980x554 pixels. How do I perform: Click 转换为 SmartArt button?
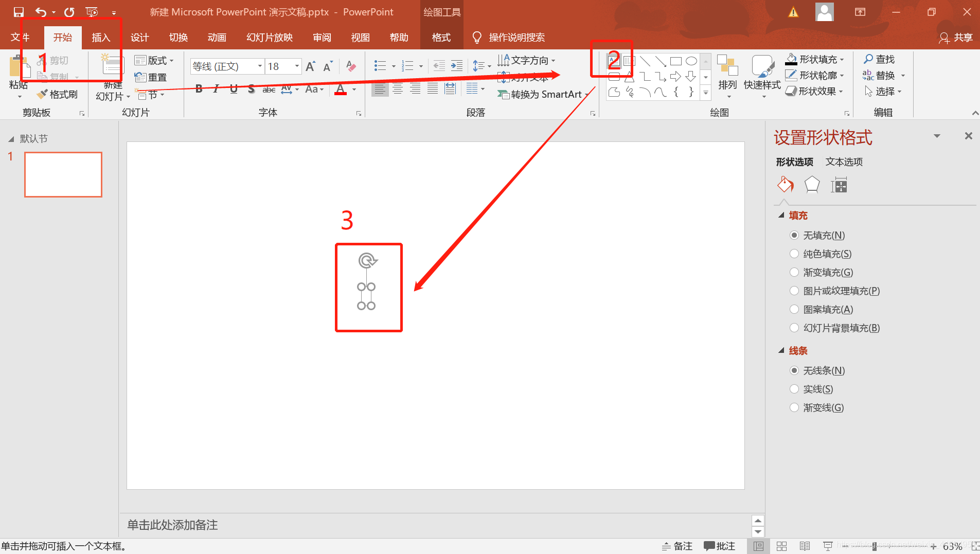coord(542,94)
